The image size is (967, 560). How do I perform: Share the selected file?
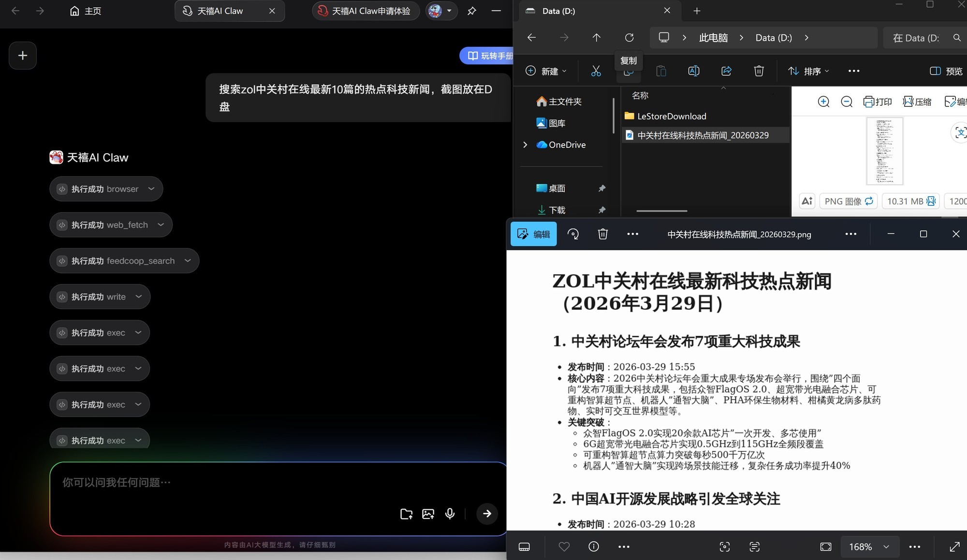point(726,71)
